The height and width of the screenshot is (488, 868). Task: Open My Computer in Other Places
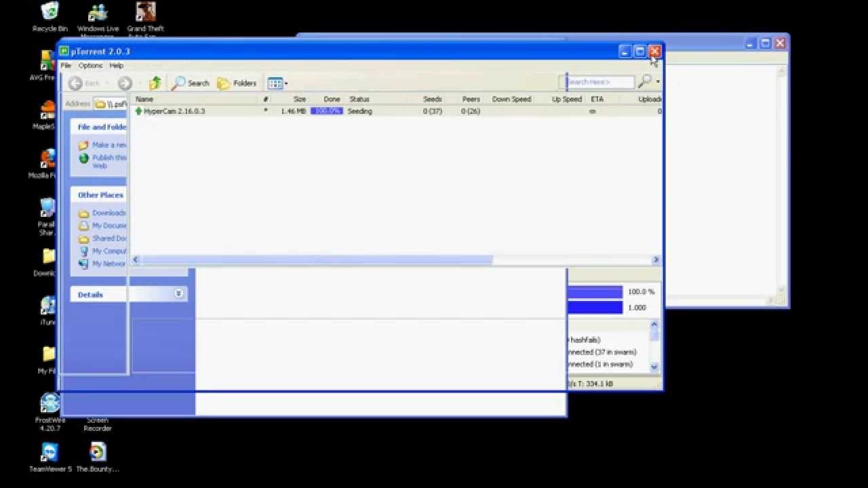coord(102,251)
